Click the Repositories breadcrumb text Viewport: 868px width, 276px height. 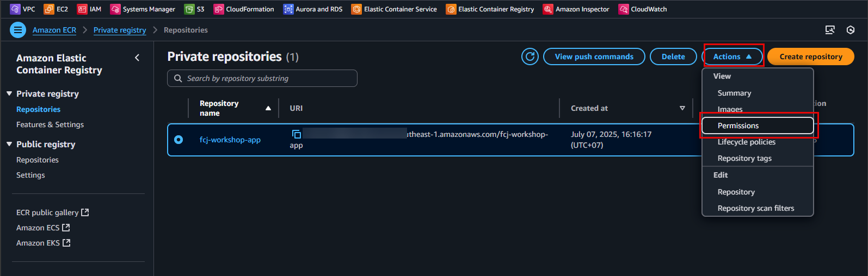tap(186, 30)
